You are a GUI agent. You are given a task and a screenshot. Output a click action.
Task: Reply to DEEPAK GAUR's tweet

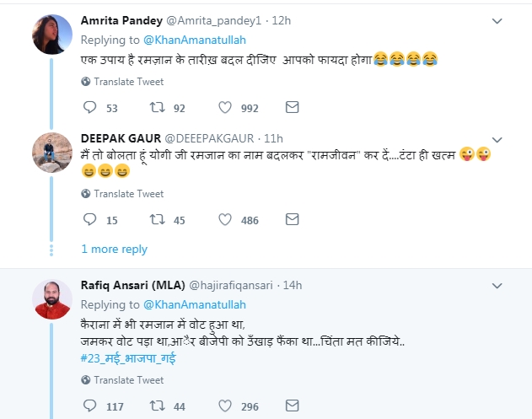[91, 219]
